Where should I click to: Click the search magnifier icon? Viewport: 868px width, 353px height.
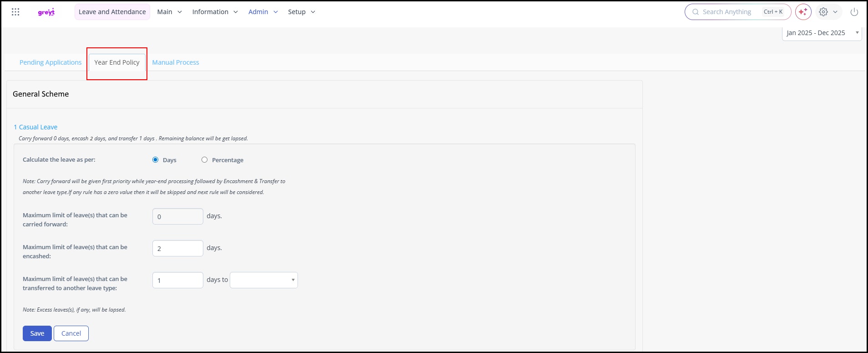tap(695, 12)
